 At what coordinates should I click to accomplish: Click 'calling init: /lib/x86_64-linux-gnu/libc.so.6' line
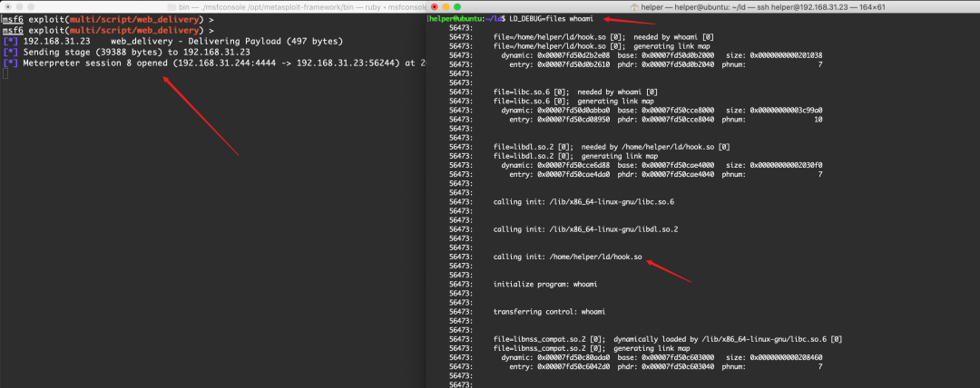coord(583,202)
